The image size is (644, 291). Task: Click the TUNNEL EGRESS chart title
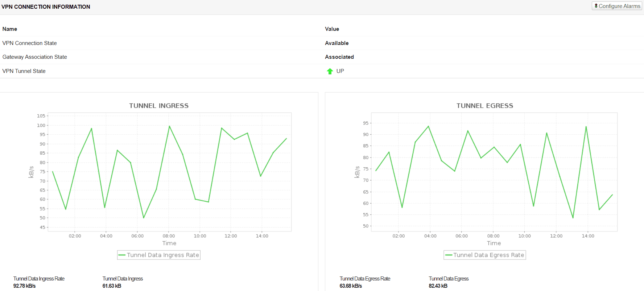coord(484,106)
